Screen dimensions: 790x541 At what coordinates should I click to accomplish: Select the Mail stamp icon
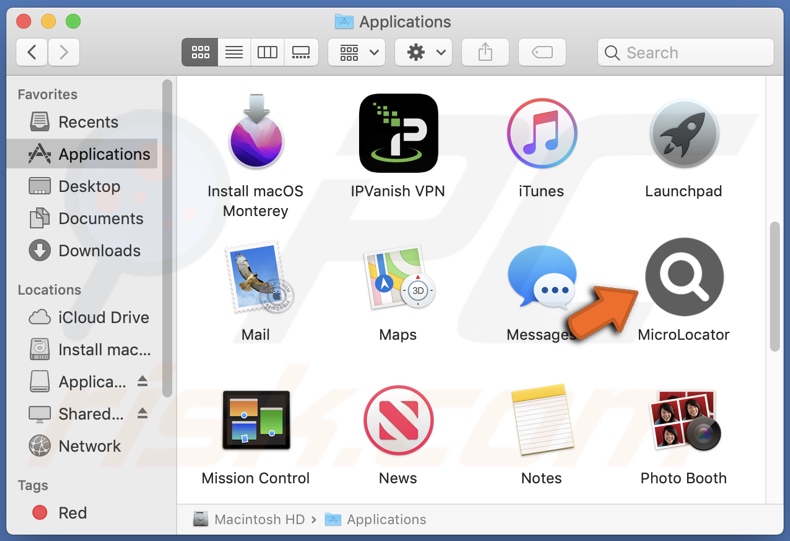coord(258,277)
